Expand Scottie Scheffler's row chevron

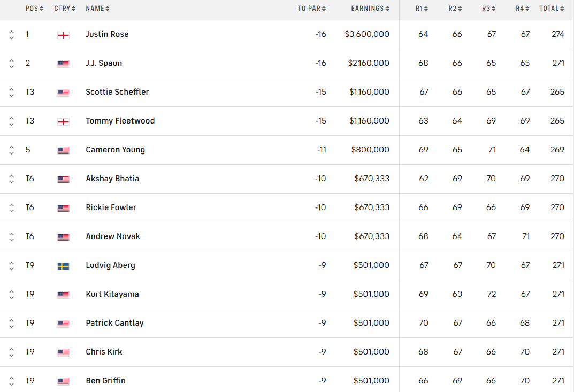point(11,92)
